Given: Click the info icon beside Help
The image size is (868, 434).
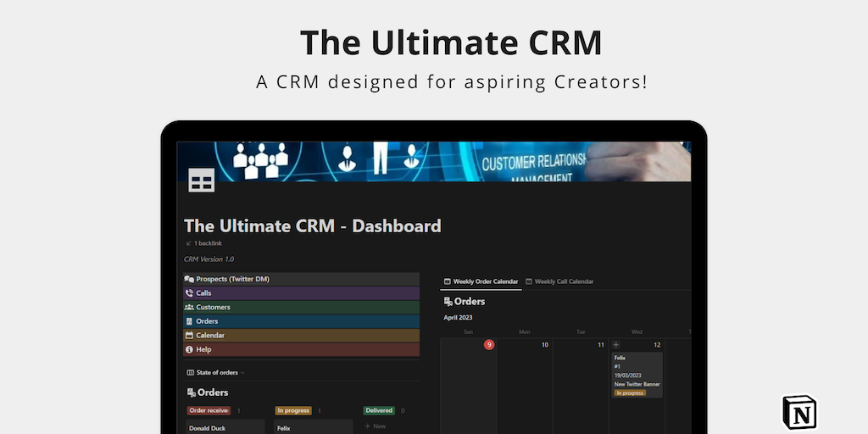Looking at the screenshot, I should (189, 350).
